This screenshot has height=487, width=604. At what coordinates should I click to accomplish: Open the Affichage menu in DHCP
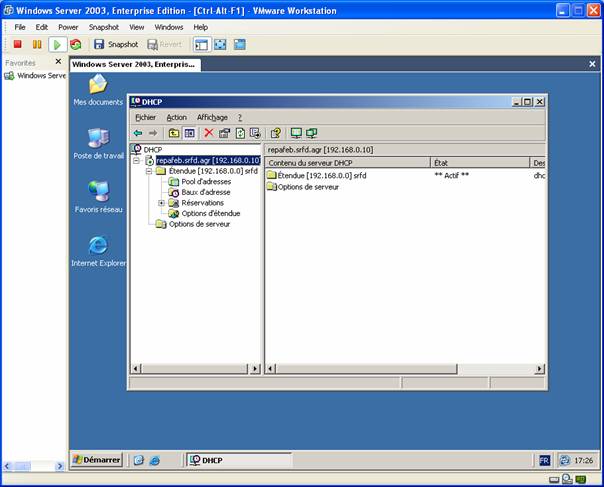212,117
